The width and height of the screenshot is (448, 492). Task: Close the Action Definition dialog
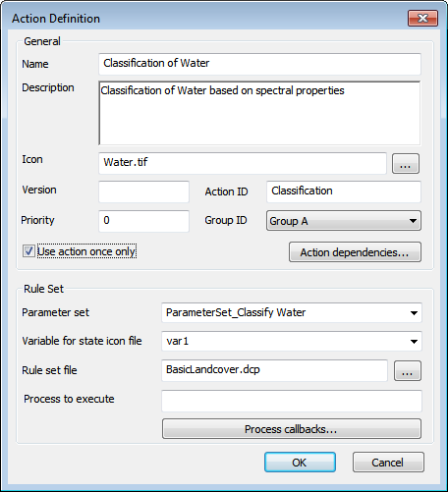422,18
